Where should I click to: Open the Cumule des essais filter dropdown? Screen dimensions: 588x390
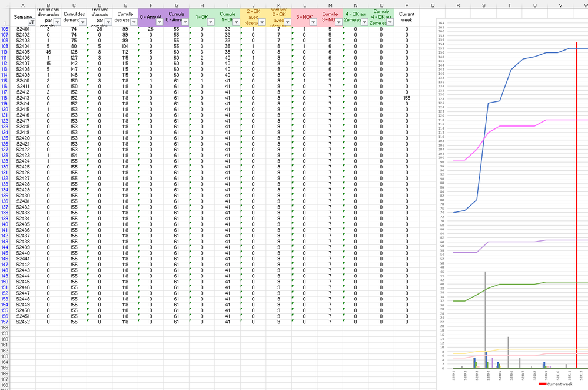click(134, 22)
